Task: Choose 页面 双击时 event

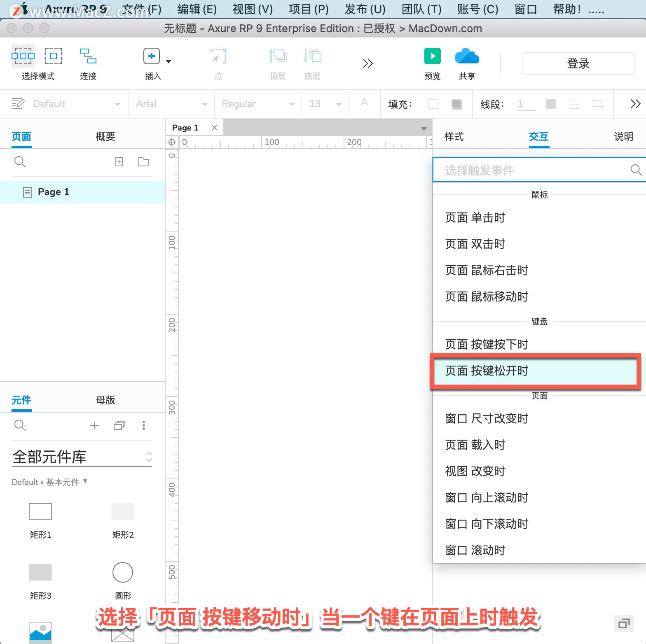Action: [x=539, y=244]
